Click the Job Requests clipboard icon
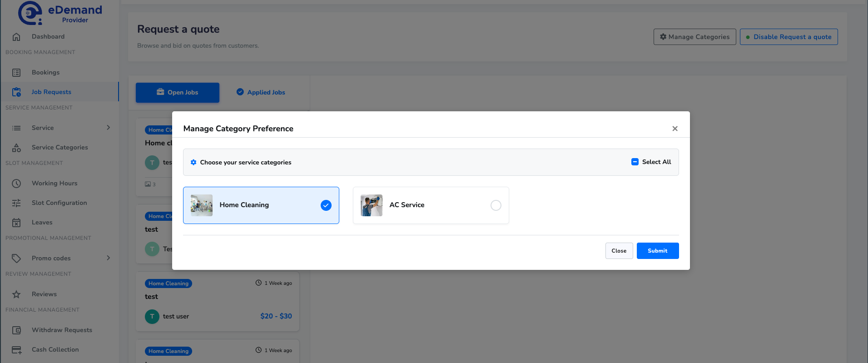Viewport: 868px width, 363px height. [16, 92]
